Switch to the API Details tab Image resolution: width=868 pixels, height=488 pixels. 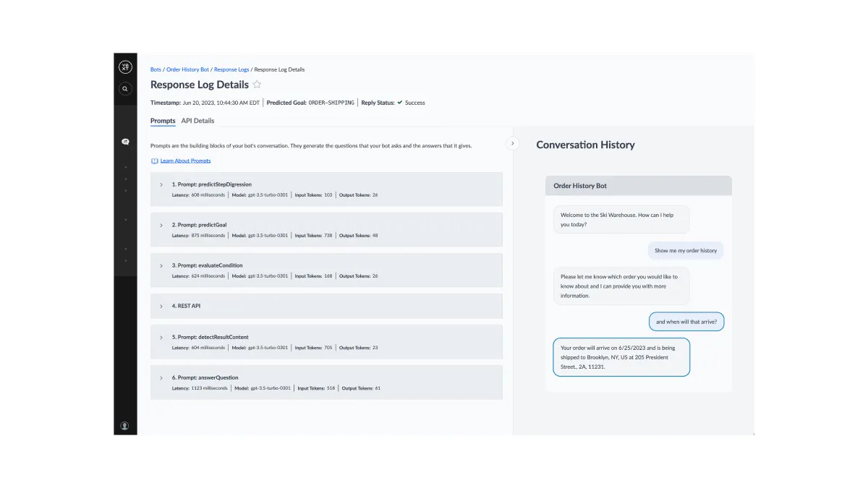tap(197, 121)
